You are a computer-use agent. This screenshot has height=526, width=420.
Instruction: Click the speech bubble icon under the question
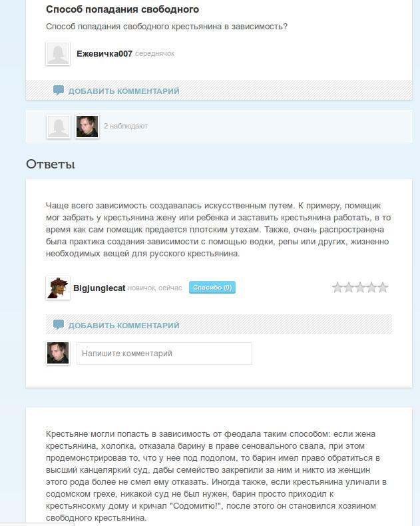(59, 91)
